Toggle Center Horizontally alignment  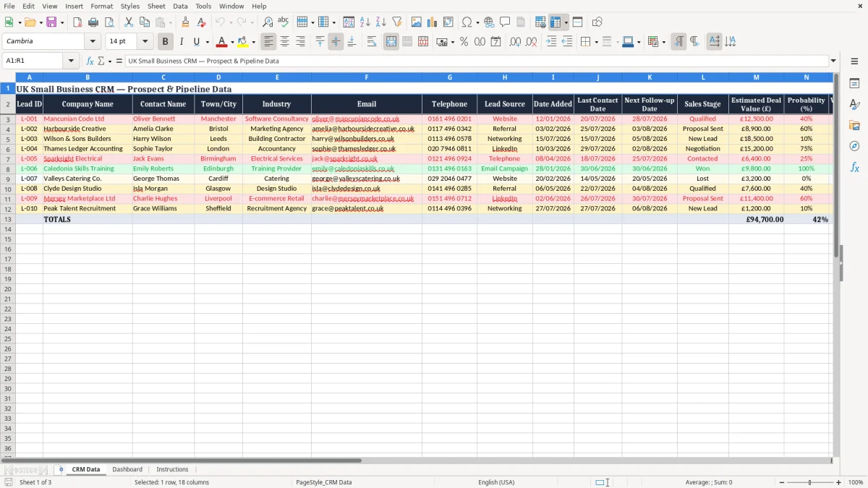[x=284, y=42]
